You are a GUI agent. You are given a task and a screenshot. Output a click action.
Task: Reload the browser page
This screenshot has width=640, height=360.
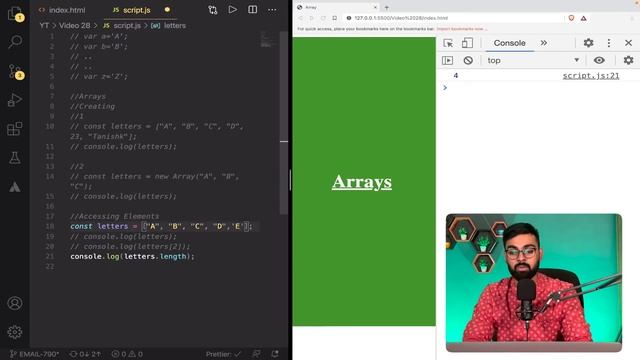pos(323,18)
